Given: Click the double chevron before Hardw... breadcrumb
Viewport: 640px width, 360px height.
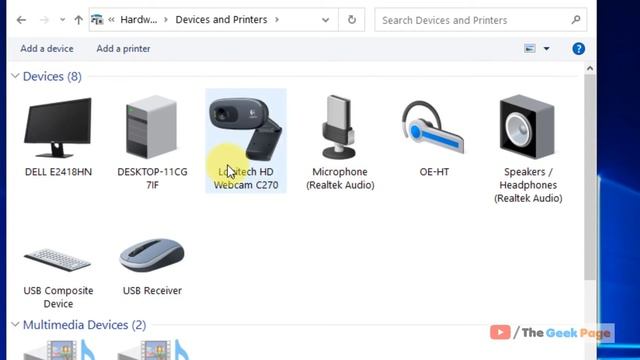Looking at the screenshot, I should coord(111,20).
